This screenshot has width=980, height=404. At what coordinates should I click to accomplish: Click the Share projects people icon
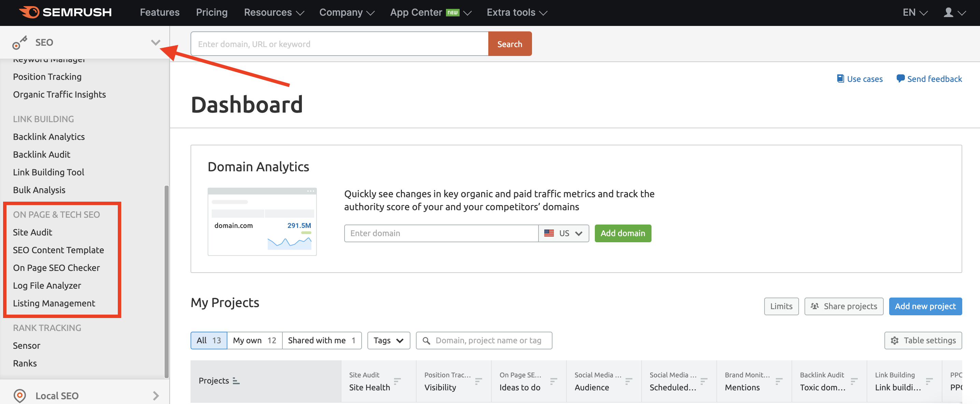(x=814, y=306)
